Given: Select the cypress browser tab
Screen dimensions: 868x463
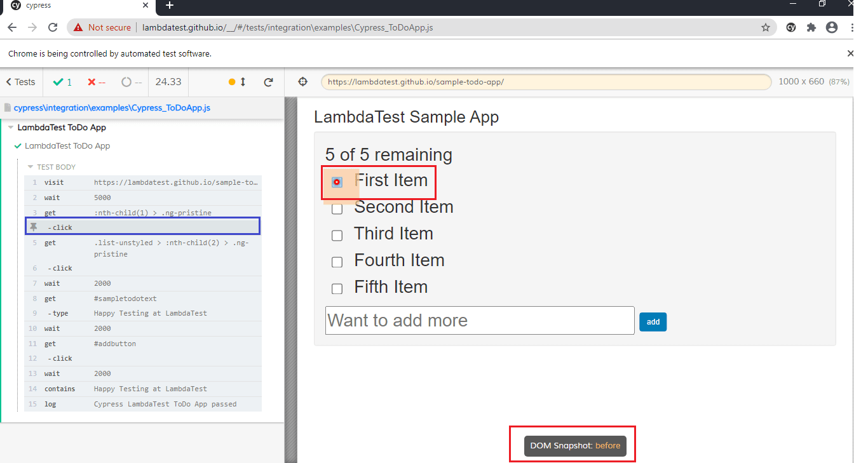Looking at the screenshot, I should 76,6.
